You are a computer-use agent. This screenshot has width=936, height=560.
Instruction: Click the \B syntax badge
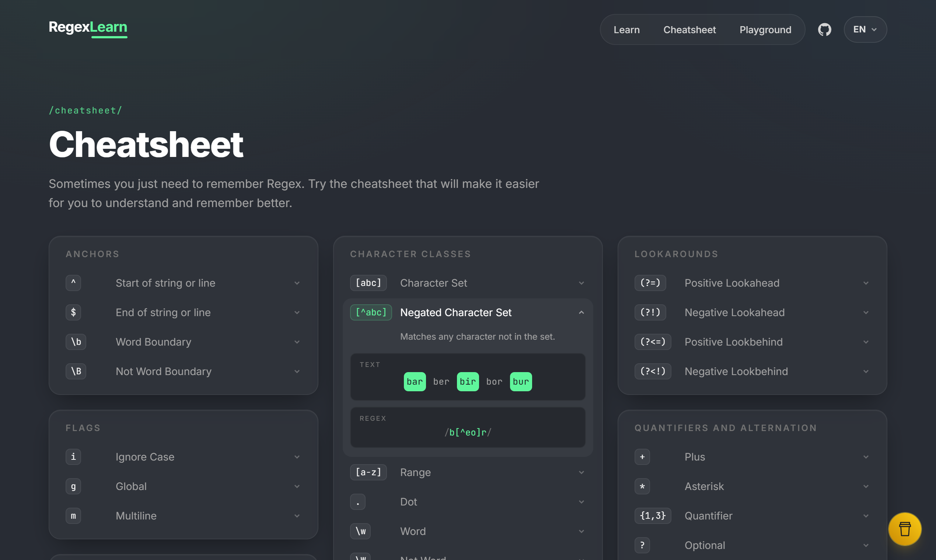click(x=76, y=371)
